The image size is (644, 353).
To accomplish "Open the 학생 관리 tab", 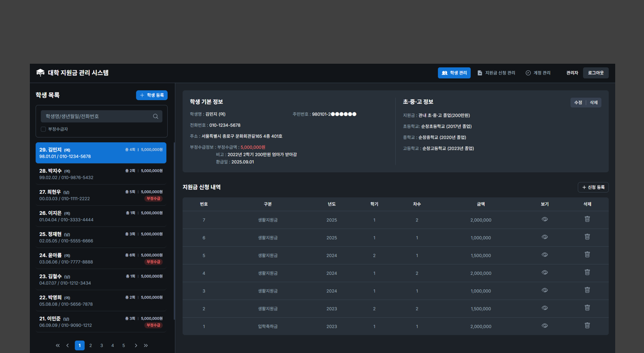I will point(454,73).
